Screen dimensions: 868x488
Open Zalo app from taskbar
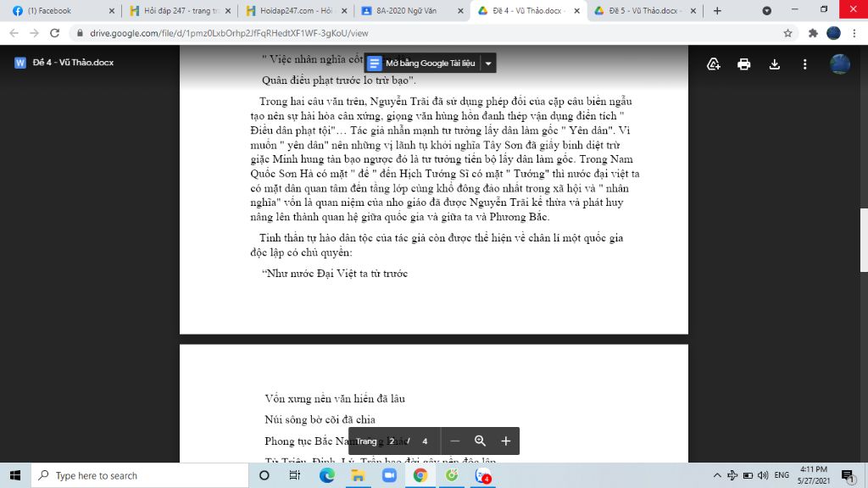(x=482, y=475)
